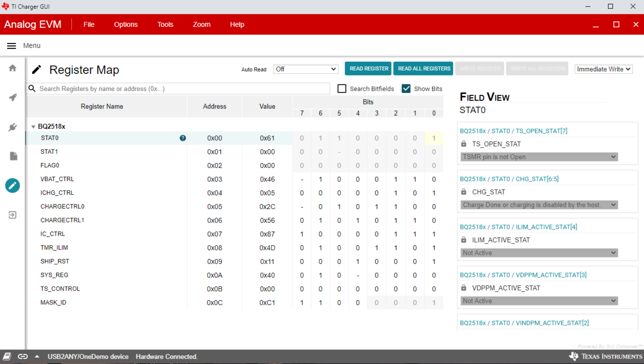Screen dimensions: 644x364
Task: Toggle bit 7 of the IC_CTRL register
Action: [x=302, y=234]
